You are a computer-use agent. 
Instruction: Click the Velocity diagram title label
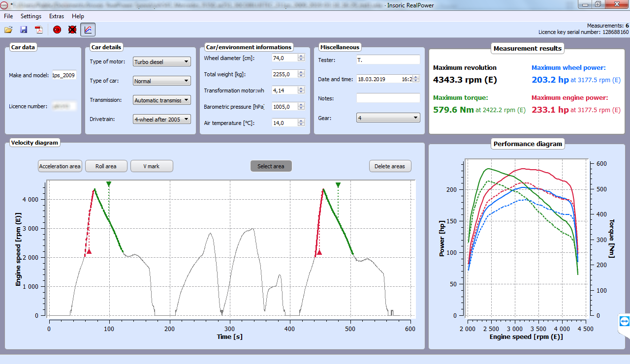[x=35, y=143]
